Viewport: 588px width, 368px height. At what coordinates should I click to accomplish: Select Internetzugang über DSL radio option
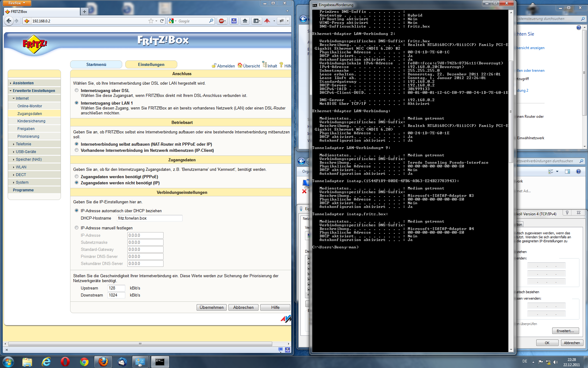click(77, 90)
